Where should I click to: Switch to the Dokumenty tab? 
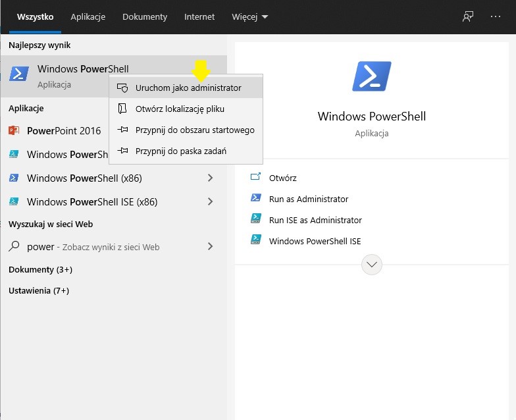[x=145, y=16]
